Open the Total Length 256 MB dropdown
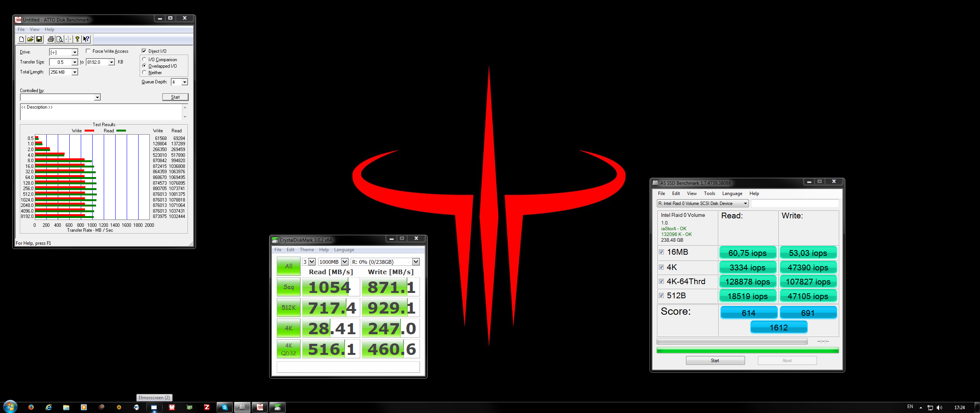 point(75,72)
